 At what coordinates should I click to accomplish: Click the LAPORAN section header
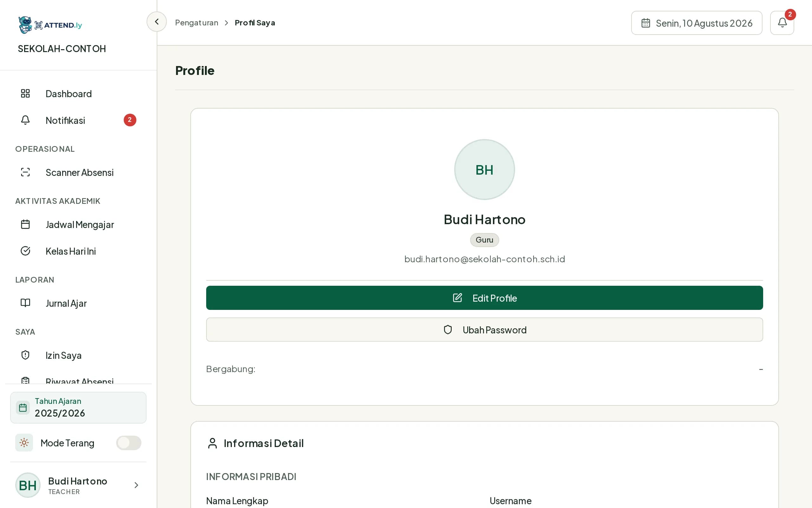tap(35, 279)
